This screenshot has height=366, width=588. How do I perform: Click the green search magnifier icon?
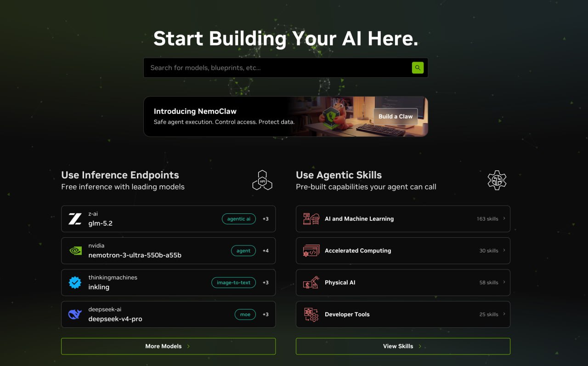pyautogui.click(x=418, y=68)
